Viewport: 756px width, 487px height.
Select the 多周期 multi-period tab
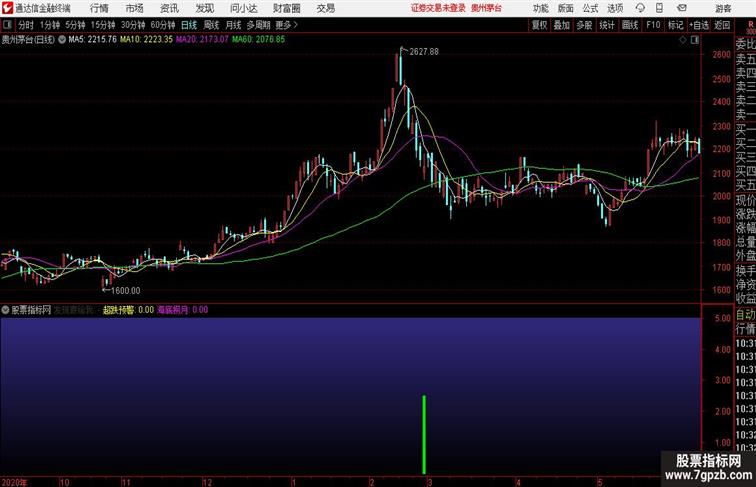pyautogui.click(x=258, y=25)
